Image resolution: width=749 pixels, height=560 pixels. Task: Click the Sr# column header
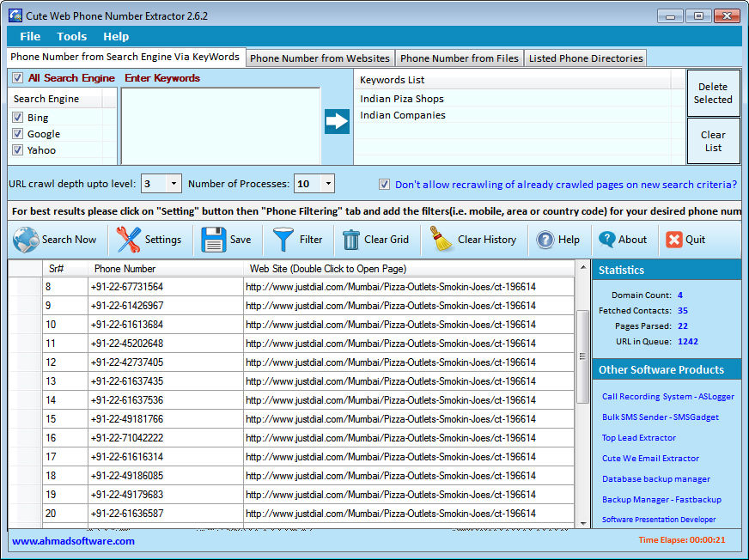[x=65, y=269]
